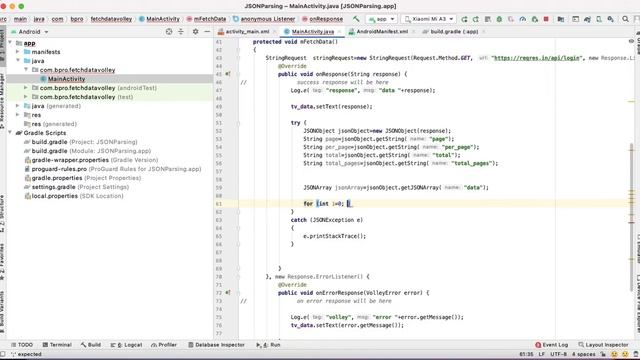Open the Build tool window
Viewport: 640px width, 360px height.
click(x=91, y=345)
